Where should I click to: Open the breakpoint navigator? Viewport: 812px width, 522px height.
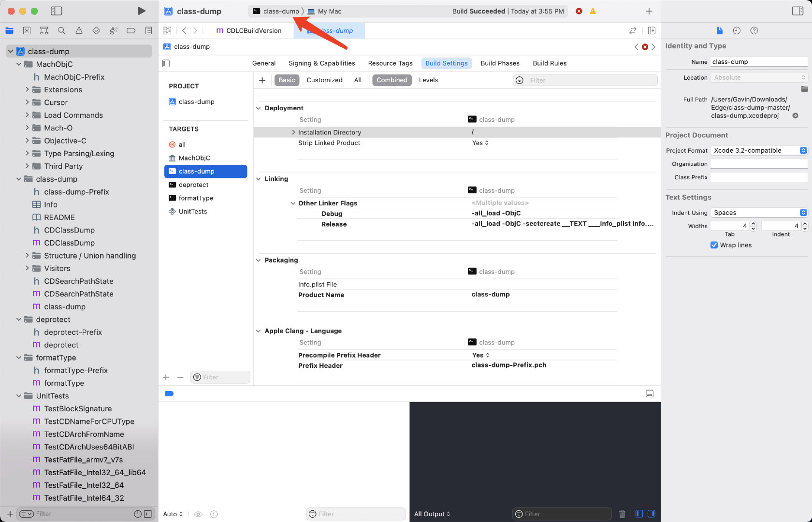(x=131, y=30)
